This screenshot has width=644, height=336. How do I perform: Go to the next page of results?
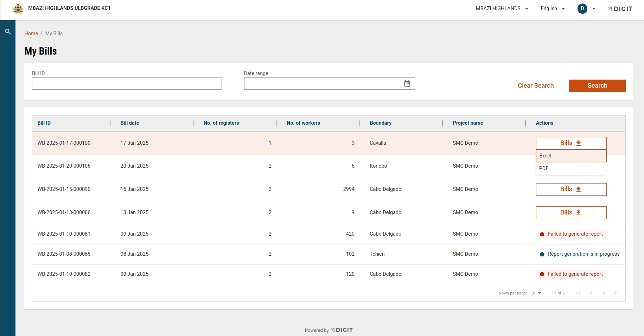(604, 293)
